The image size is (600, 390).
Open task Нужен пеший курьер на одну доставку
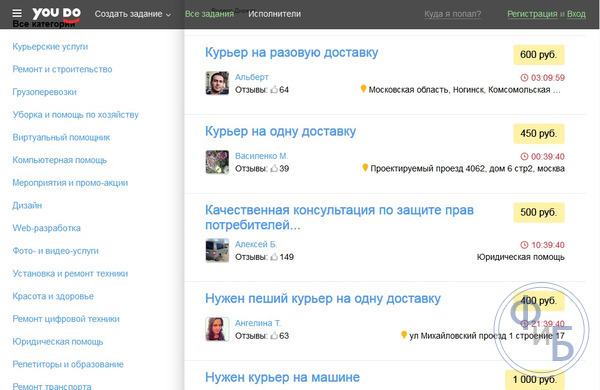coord(323,299)
